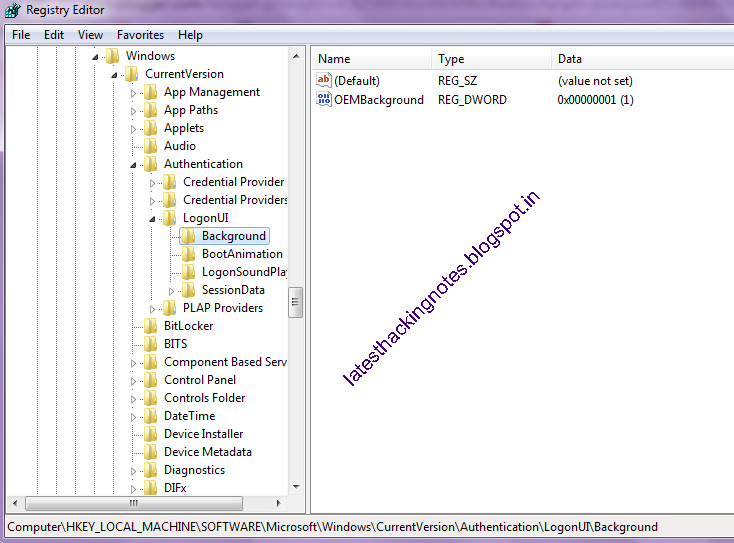This screenshot has width=734, height=543.
Task: Expand the App Management key
Action: (x=133, y=93)
